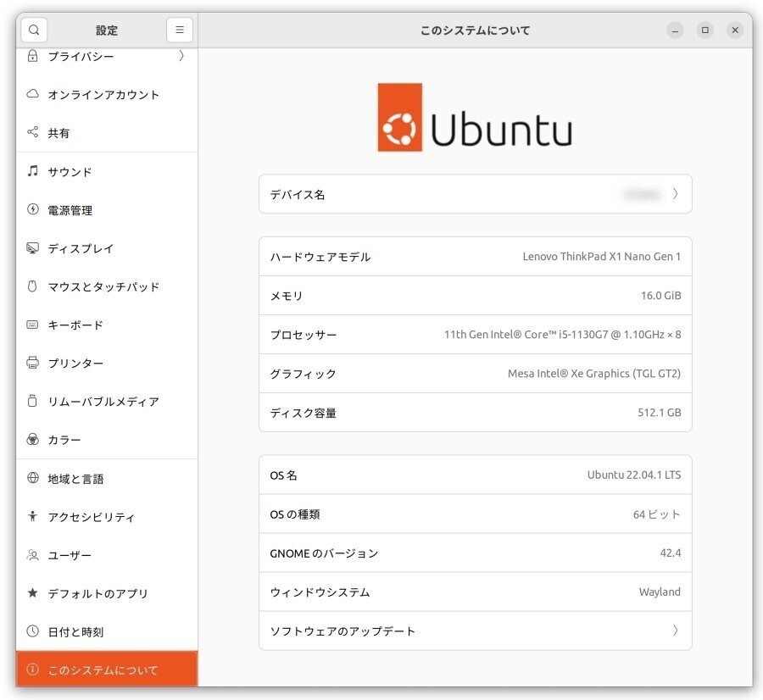The width and height of the screenshot is (763, 700).
Task: Click the color wheel icon beside カラー
Action: pyautogui.click(x=32, y=439)
